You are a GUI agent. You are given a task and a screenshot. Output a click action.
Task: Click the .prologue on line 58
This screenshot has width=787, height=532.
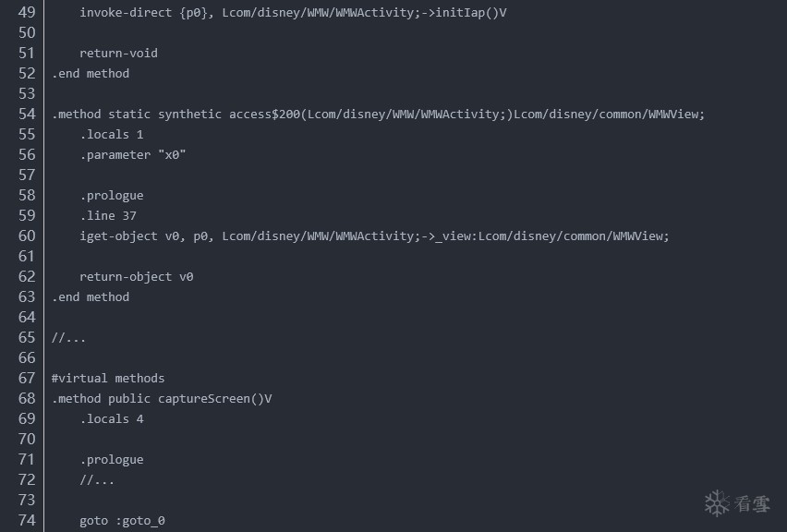pyautogui.click(x=112, y=195)
